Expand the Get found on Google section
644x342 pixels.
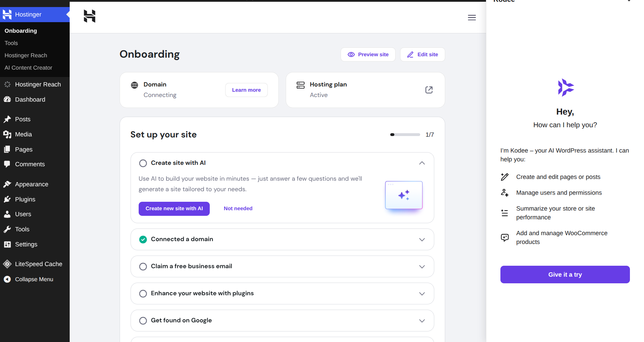pos(422,321)
